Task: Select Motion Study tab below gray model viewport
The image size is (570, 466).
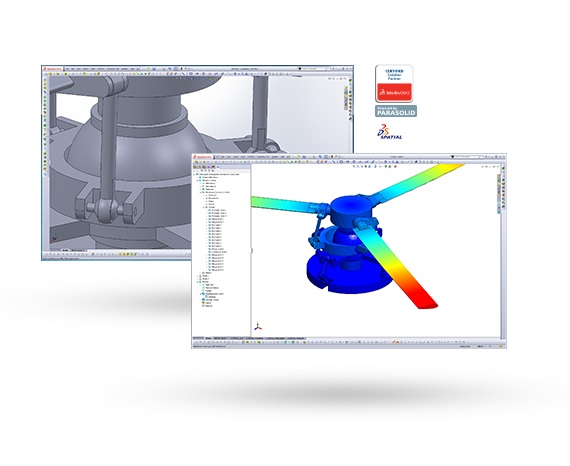Action: pyautogui.click(x=77, y=250)
